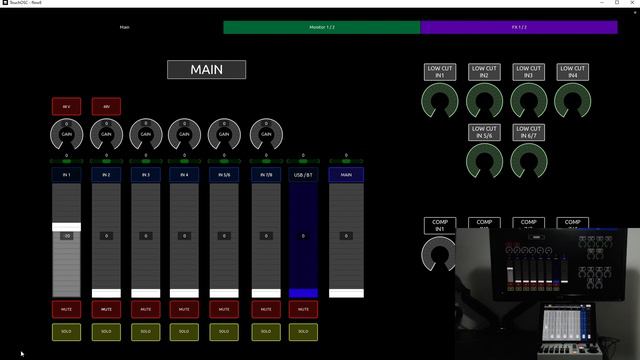Select the IN 1 channel label

click(x=67, y=175)
